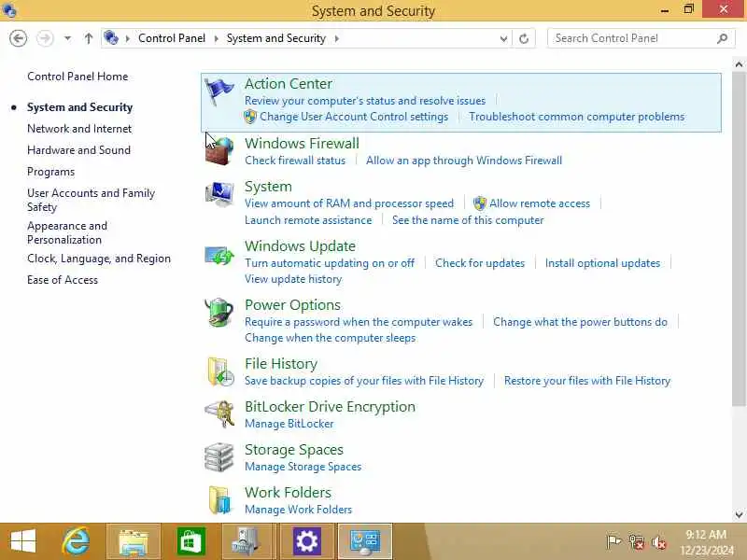Click the vertical scrollbar down arrow
The image size is (747, 560).
click(739, 515)
